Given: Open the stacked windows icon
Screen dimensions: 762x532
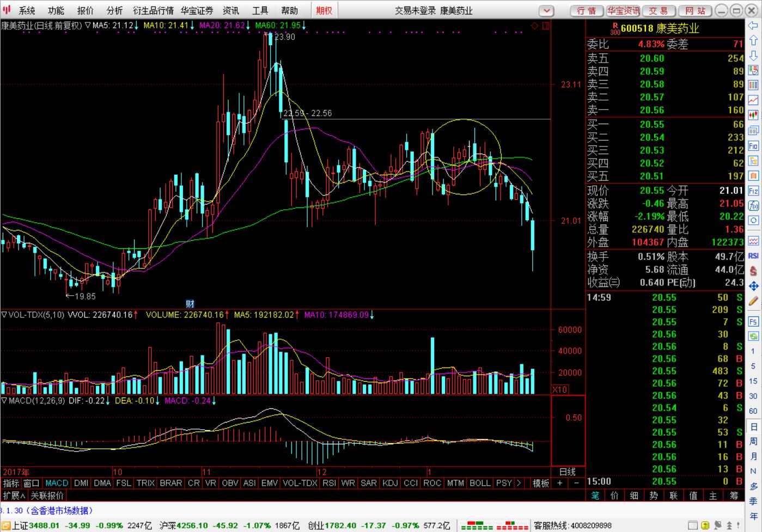Looking at the screenshot, I should coord(753,131).
